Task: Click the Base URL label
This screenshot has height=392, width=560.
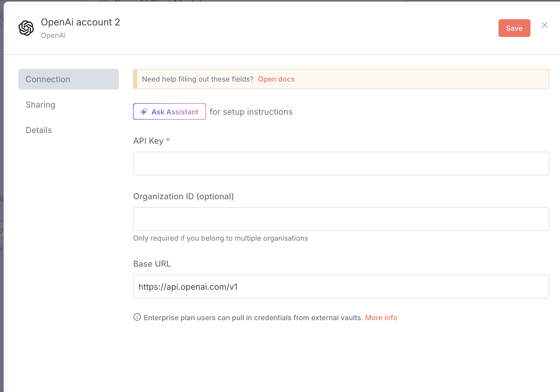Action: point(152,264)
